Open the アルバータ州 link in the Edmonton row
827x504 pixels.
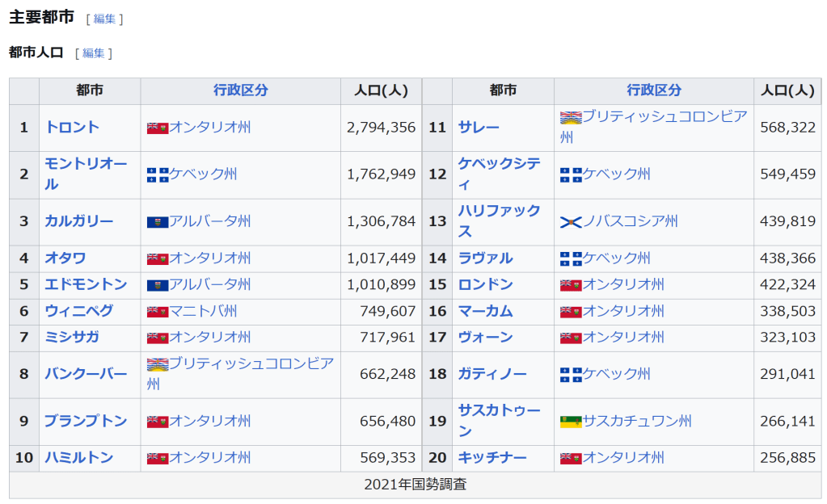coord(209,285)
